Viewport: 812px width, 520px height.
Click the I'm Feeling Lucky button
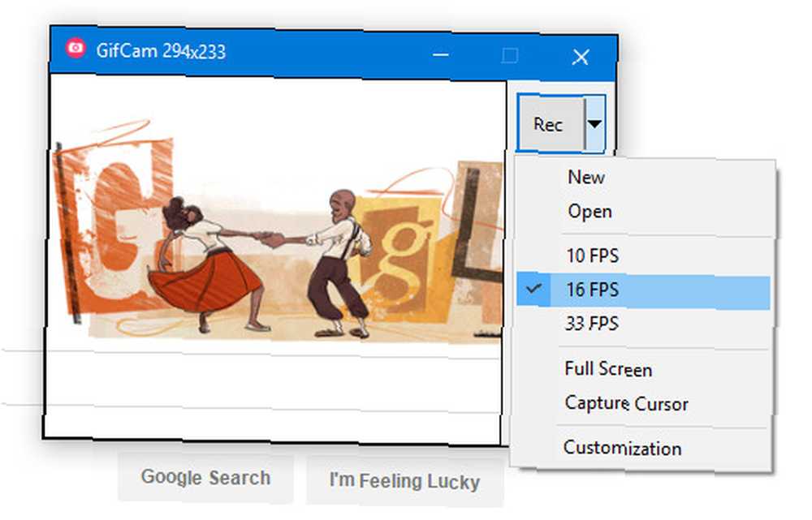404,481
